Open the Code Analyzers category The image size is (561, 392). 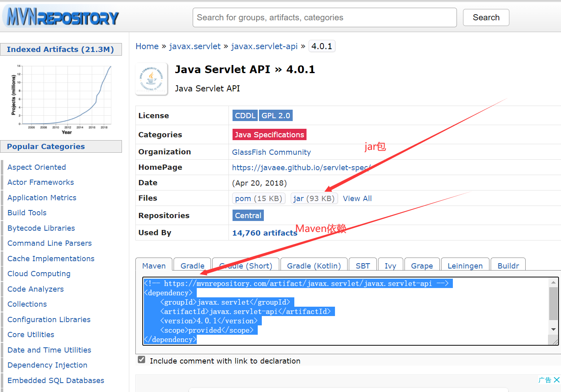tap(36, 289)
